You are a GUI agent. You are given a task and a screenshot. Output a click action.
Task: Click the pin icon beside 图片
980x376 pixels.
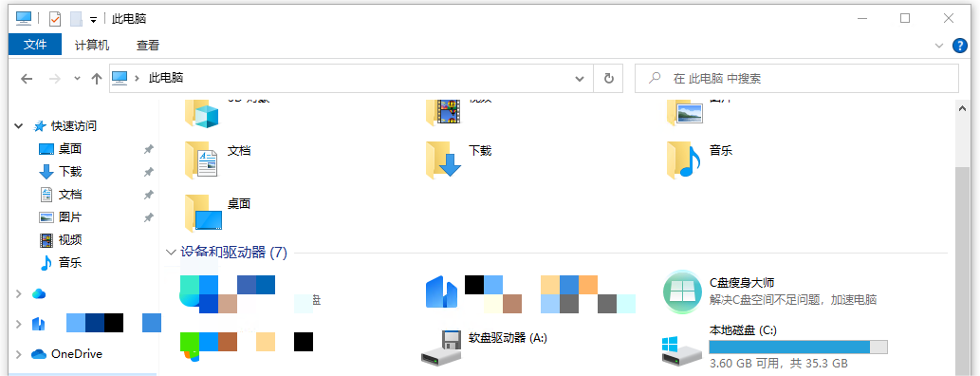pos(148,217)
